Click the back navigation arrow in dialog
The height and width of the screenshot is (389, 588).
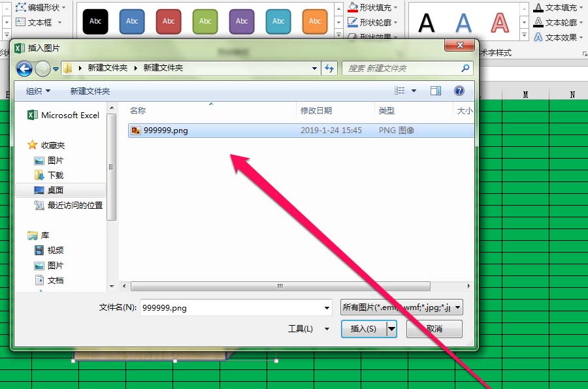(x=24, y=68)
